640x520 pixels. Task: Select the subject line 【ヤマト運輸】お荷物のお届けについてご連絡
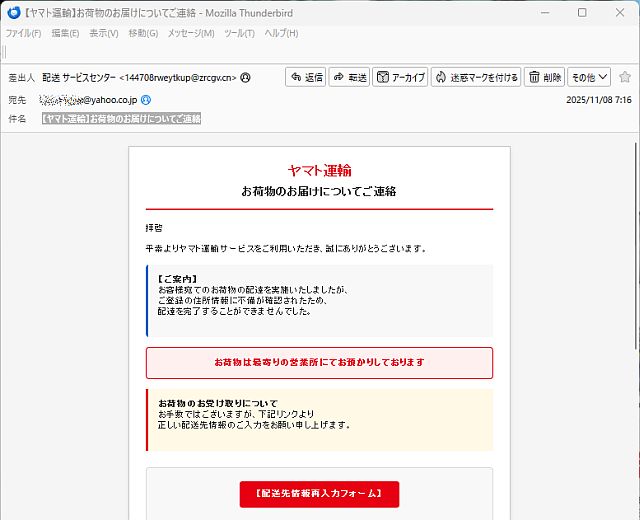click(121, 119)
